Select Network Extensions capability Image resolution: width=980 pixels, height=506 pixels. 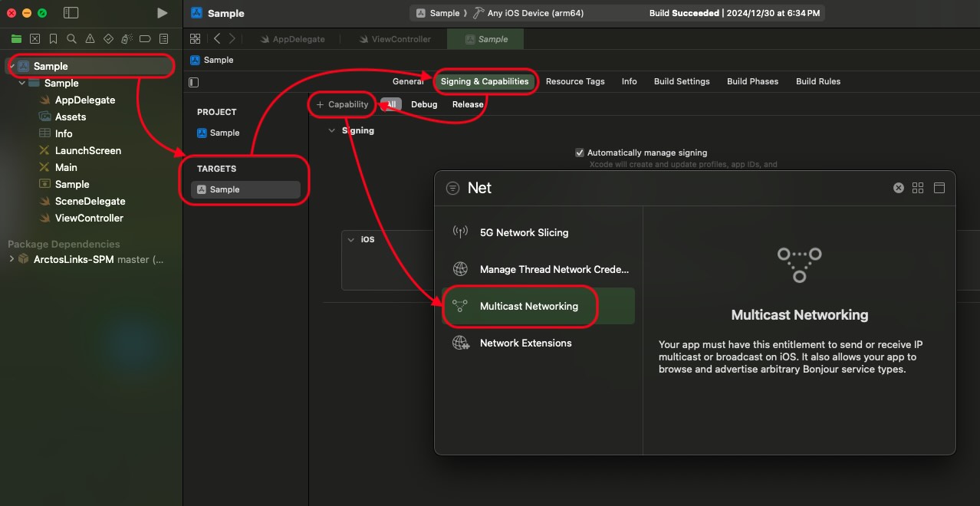point(525,343)
